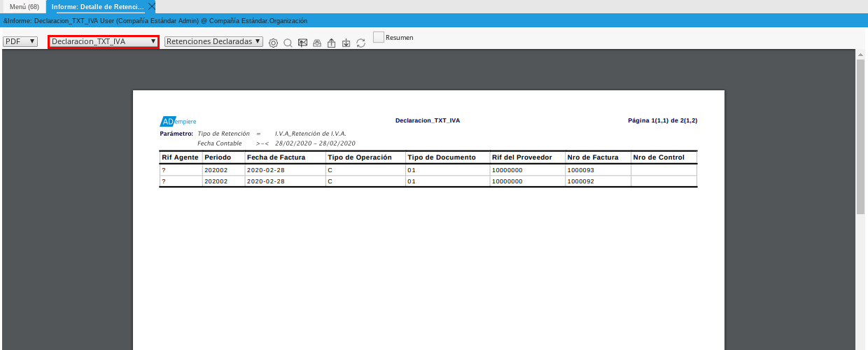Click the export upload arrow icon

click(331, 43)
